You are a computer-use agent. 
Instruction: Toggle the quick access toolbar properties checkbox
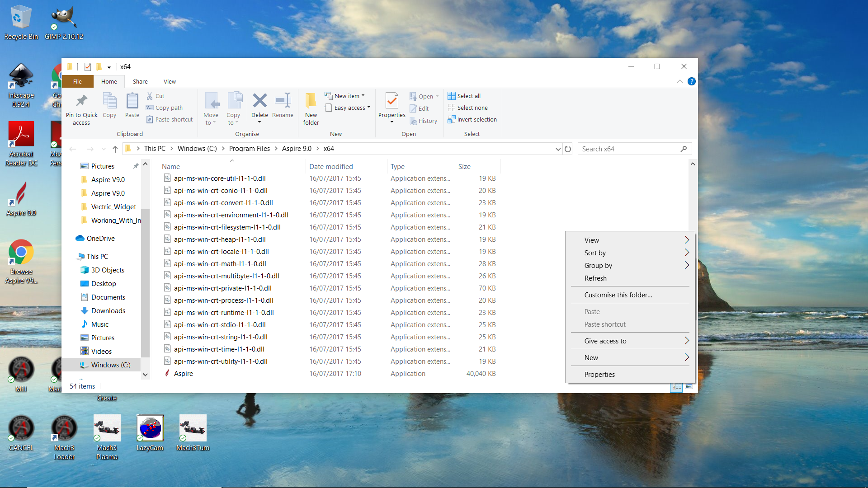click(88, 67)
